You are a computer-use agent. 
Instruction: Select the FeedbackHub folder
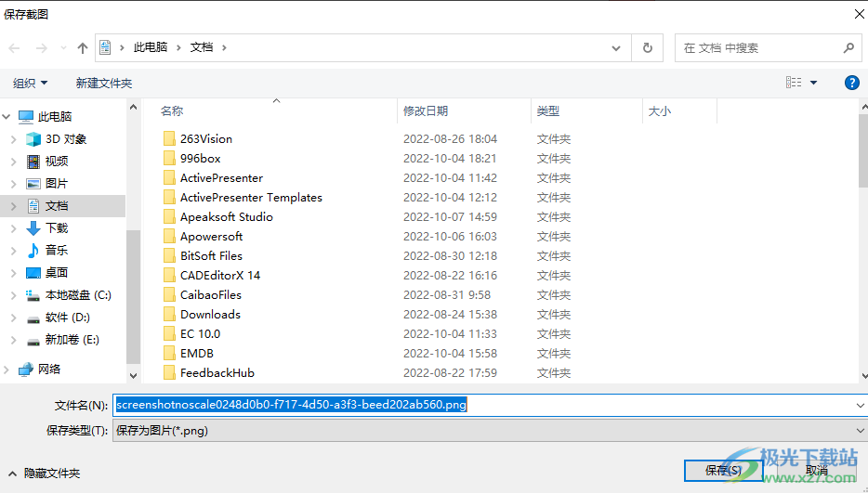(x=217, y=373)
